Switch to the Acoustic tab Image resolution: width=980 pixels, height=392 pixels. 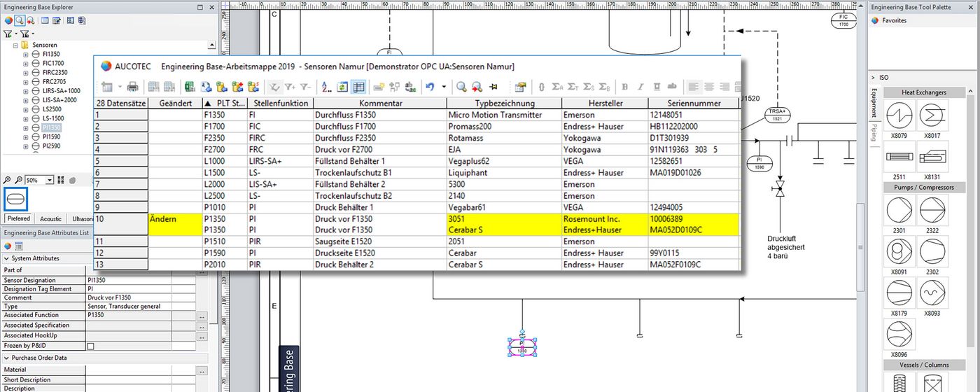(x=50, y=219)
